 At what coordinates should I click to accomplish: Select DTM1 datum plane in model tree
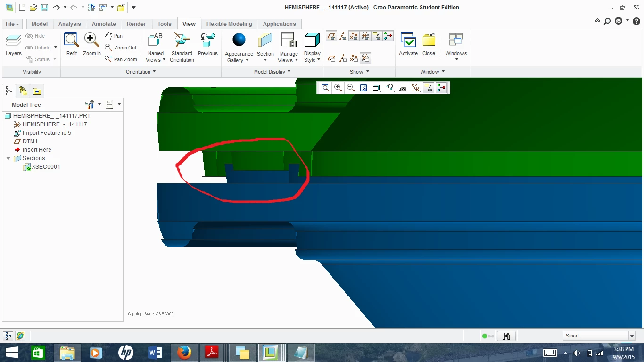[x=30, y=141]
